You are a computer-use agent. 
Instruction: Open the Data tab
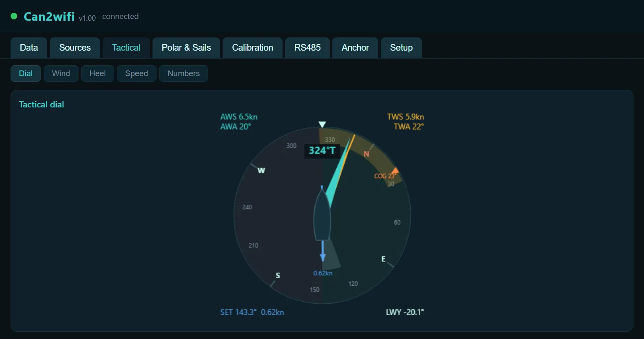point(29,48)
